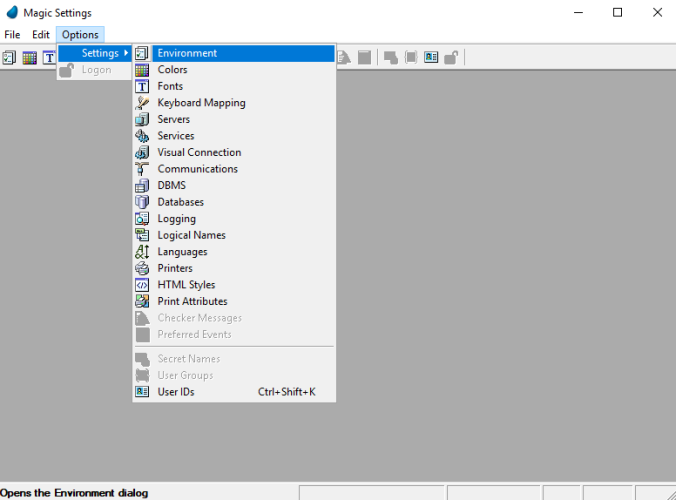
Task: Open the Databases settings entry
Action: coord(234,202)
